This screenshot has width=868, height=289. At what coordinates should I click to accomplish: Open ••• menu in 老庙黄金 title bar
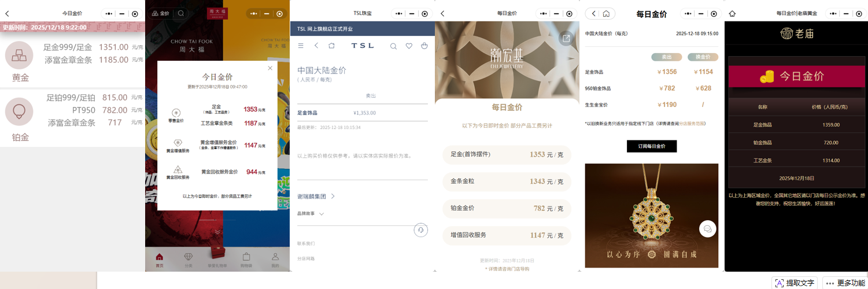833,13
